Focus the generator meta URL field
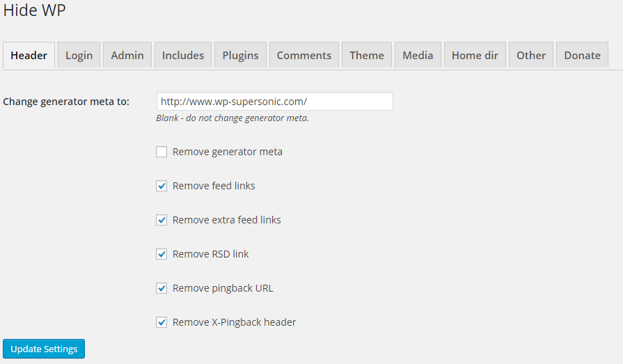Viewport: 623px width, 364px height. (x=274, y=102)
